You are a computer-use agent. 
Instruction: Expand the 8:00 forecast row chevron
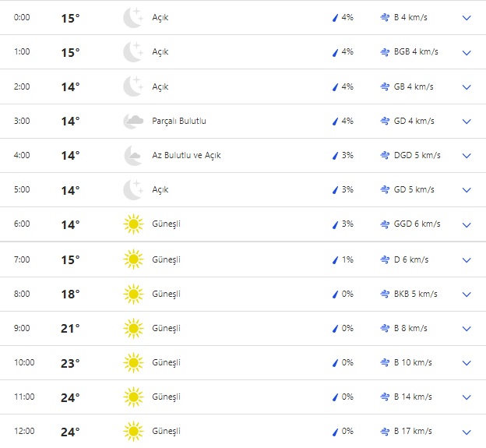467,295
